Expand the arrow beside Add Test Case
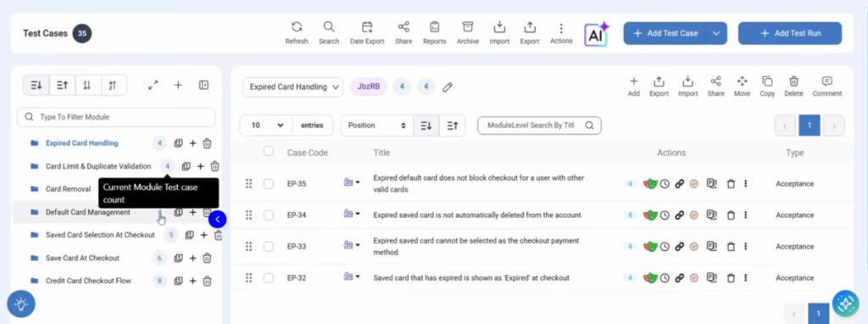The image size is (868, 324). pos(715,33)
